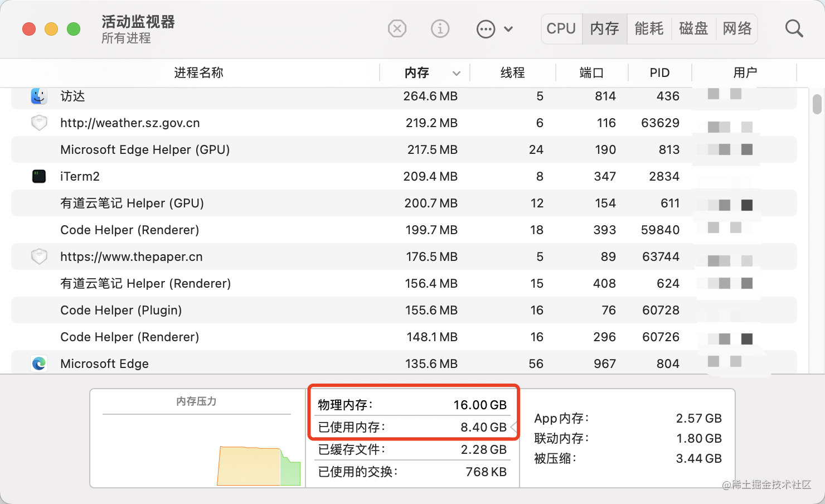Open the ellipsis more-actions menu

(x=494, y=28)
